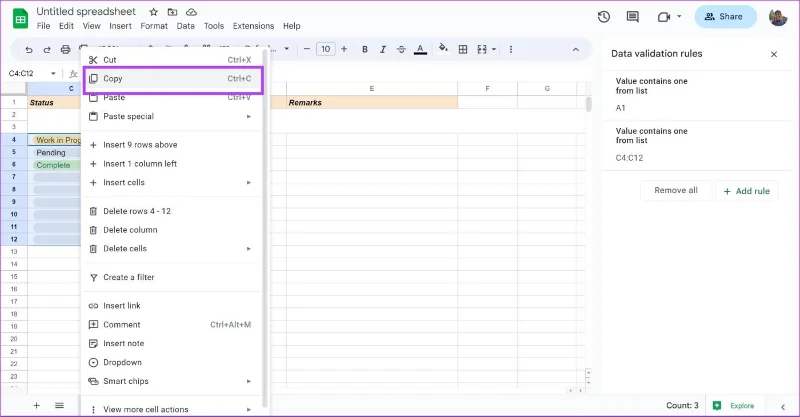Image resolution: width=800 pixels, height=417 pixels.
Task: Add a new sheet with plus icon
Action: click(x=36, y=406)
